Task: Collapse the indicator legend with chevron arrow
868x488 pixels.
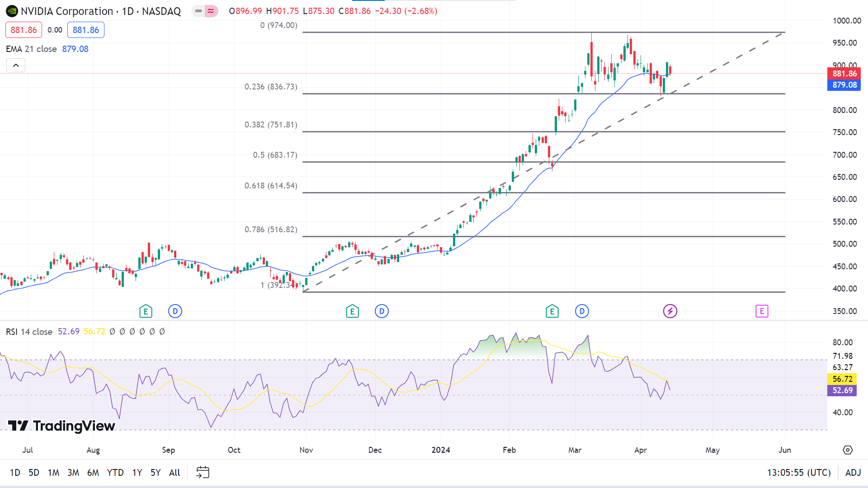Action: pos(16,66)
